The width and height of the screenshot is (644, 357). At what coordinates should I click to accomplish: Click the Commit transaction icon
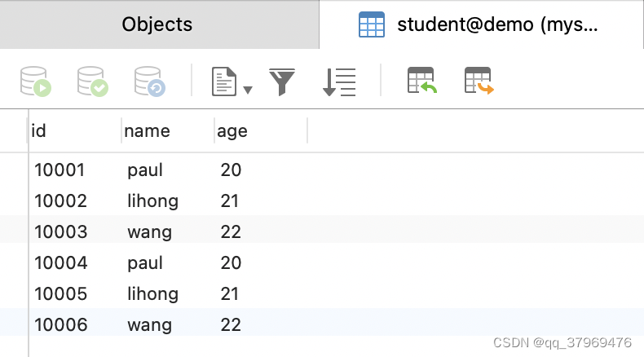tap(93, 82)
